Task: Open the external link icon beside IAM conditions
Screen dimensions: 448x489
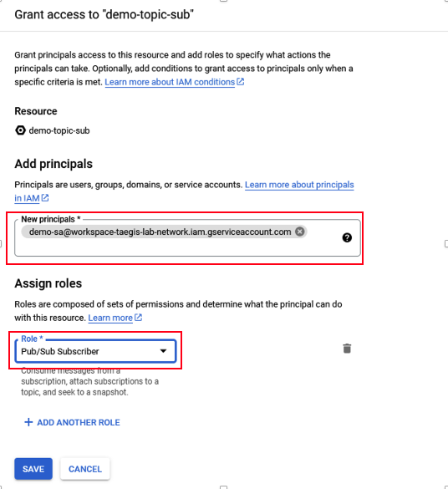Action: click(x=241, y=82)
